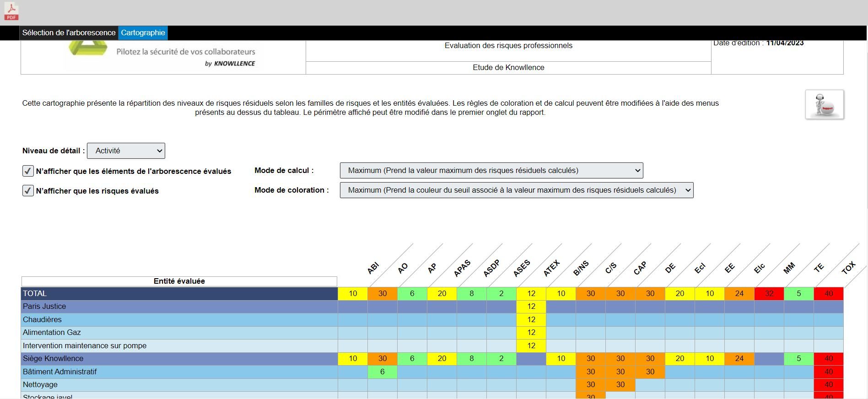This screenshot has width=868, height=399.
Task: Click the 12 cell in Paris Justice row
Action: [x=531, y=307]
